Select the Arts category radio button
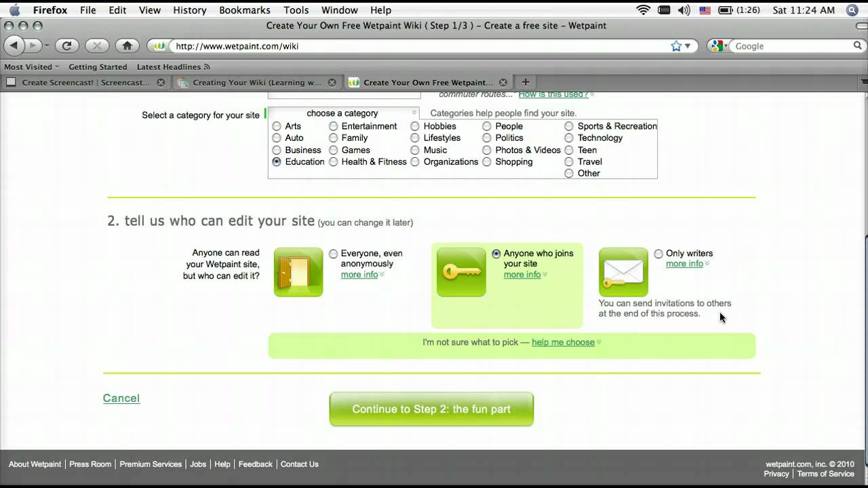Viewport: 868px width, 488px height. coord(277,126)
